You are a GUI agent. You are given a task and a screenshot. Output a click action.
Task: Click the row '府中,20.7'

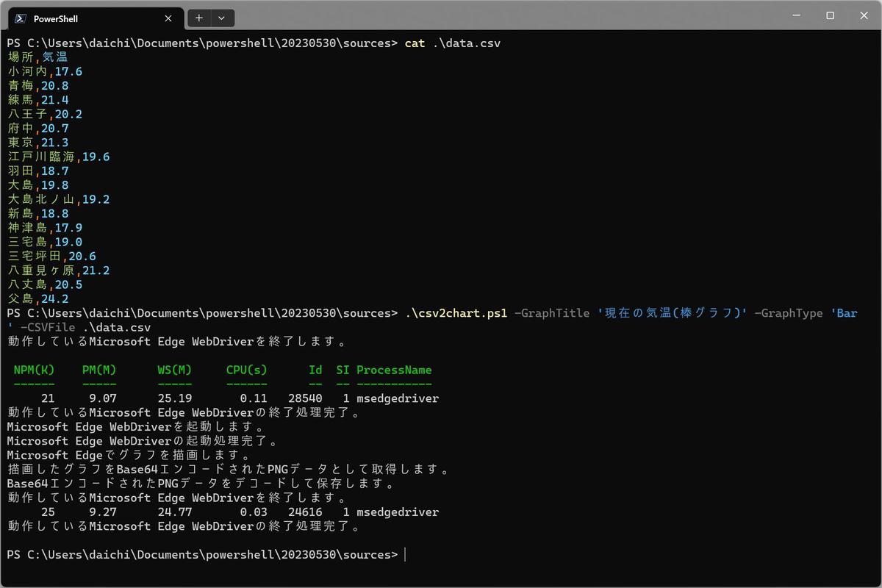(38, 128)
